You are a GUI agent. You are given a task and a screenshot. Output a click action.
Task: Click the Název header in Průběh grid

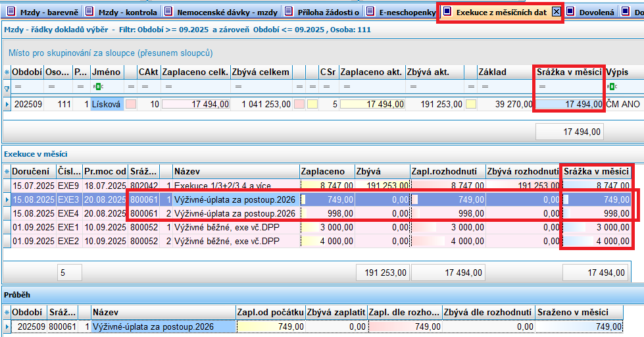pyautogui.click(x=162, y=312)
